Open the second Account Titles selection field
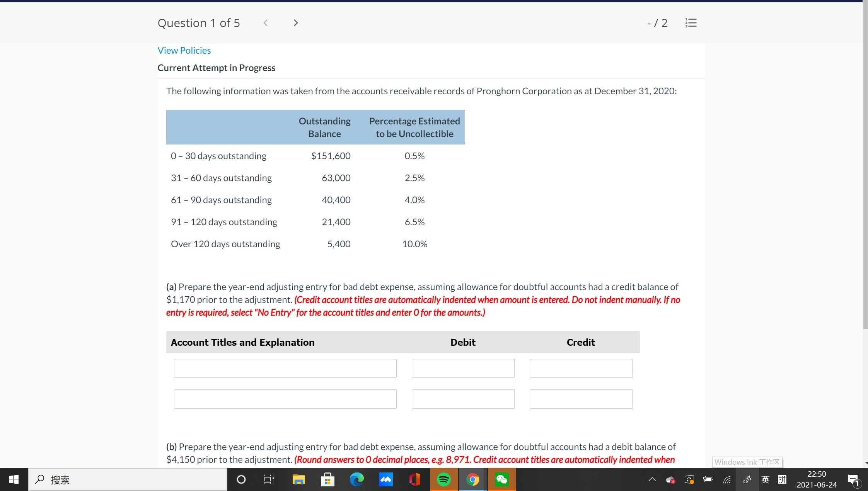Viewport: 868px width, 491px height. [285, 399]
